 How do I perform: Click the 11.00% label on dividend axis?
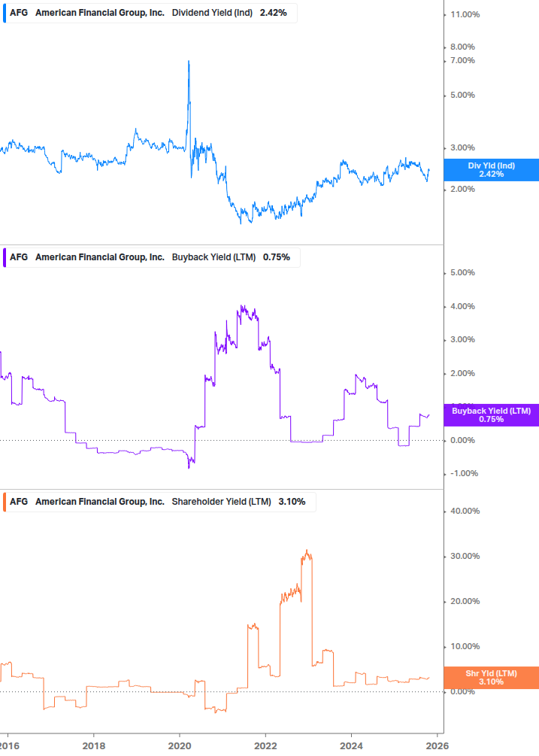point(463,14)
